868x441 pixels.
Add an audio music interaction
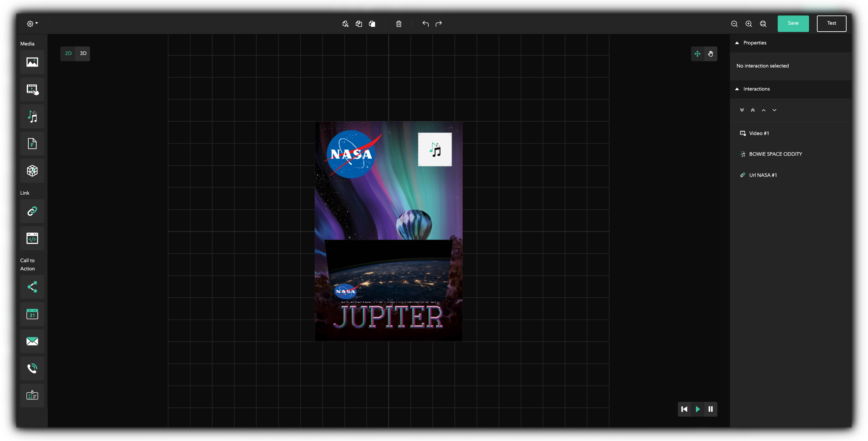point(32,117)
